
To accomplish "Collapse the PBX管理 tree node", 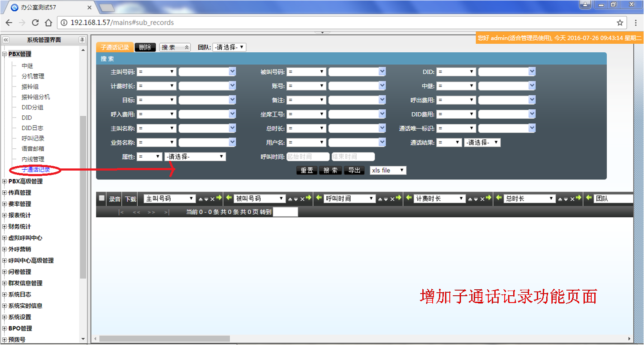I will (5, 54).
